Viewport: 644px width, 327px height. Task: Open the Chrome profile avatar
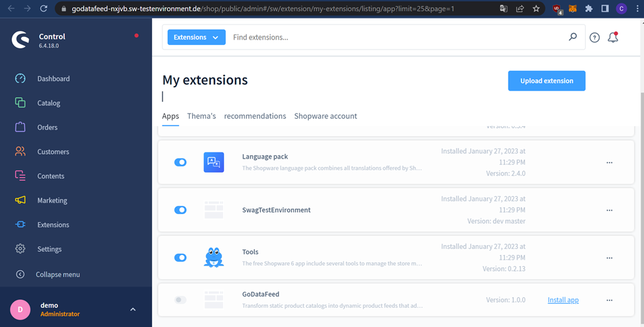[622, 8]
